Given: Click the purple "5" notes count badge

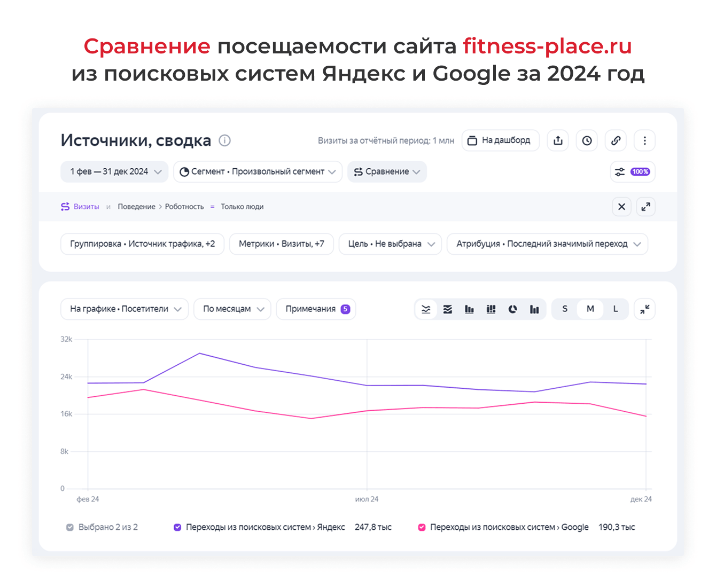Looking at the screenshot, I should coord(346,309).
